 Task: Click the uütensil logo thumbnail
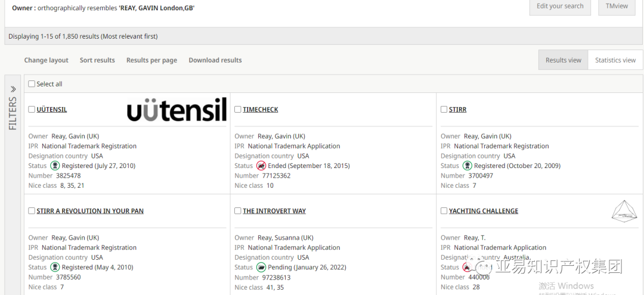click(177, 109)
